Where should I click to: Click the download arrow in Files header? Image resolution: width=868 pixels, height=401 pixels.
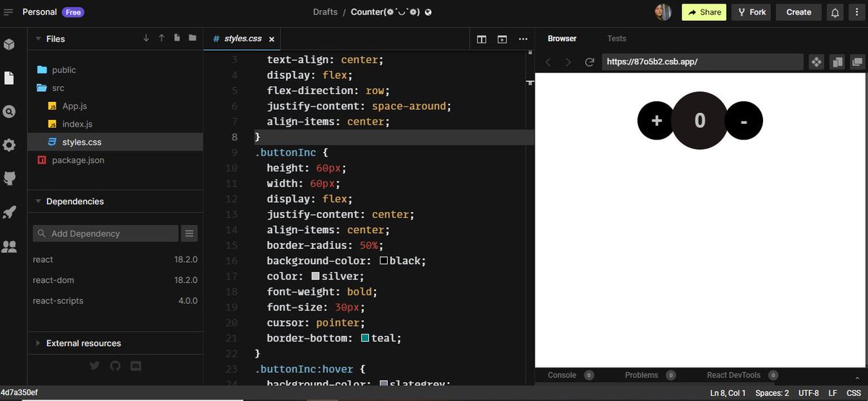click(146, 38)
